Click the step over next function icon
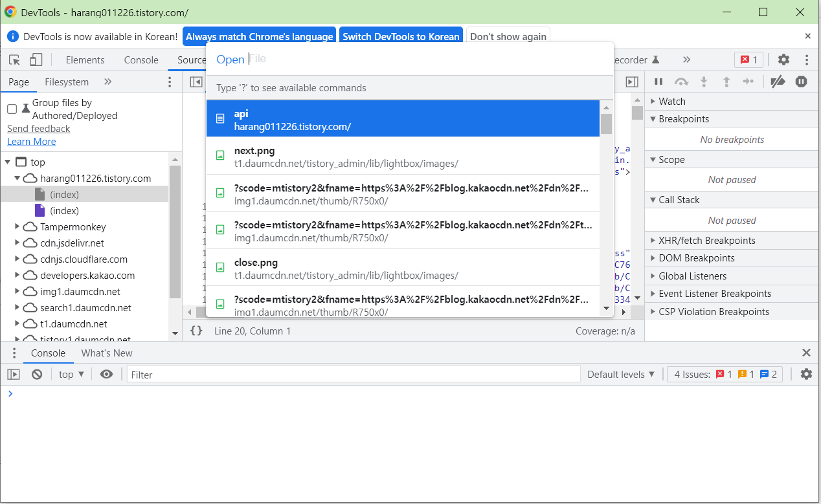Viewport: 821px width, 504px height. (x=681, y=82)
